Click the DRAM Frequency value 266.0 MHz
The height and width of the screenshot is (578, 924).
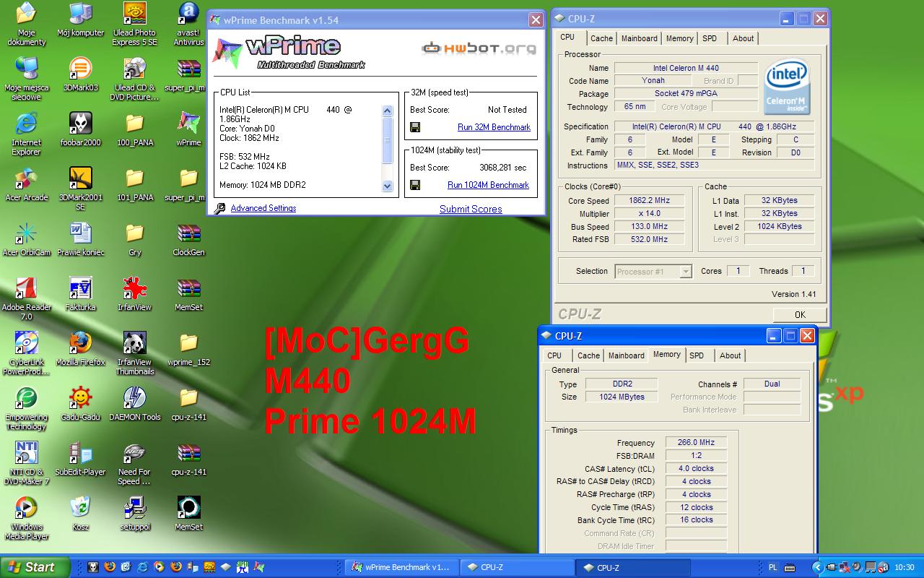pyautogui.click(x=696, y=442)
